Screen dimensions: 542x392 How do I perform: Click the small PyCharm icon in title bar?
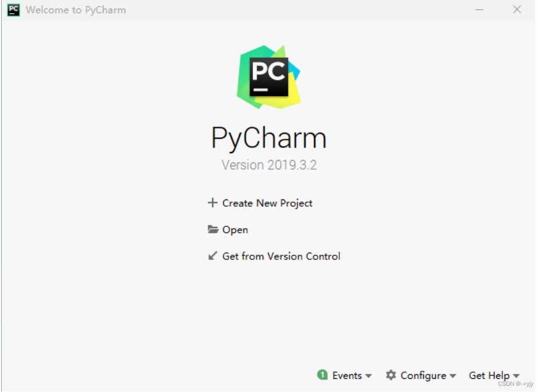click(x=14, y=10)
